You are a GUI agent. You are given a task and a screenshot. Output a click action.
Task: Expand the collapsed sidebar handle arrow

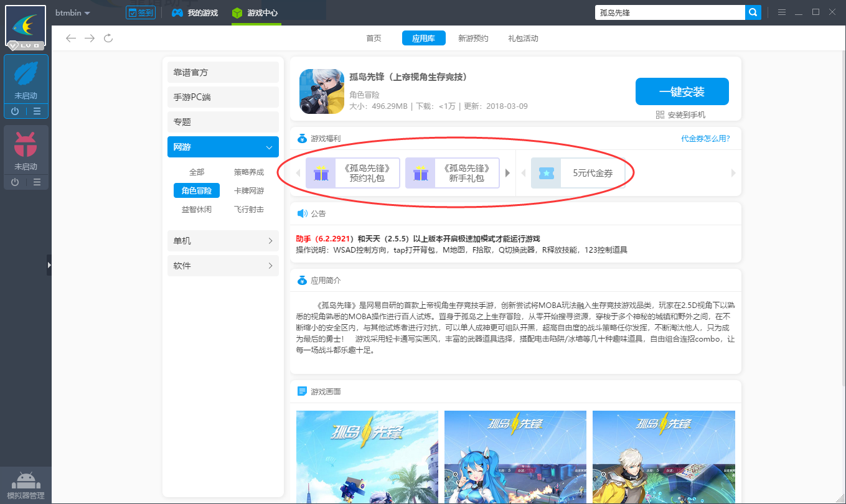[49, 265]
